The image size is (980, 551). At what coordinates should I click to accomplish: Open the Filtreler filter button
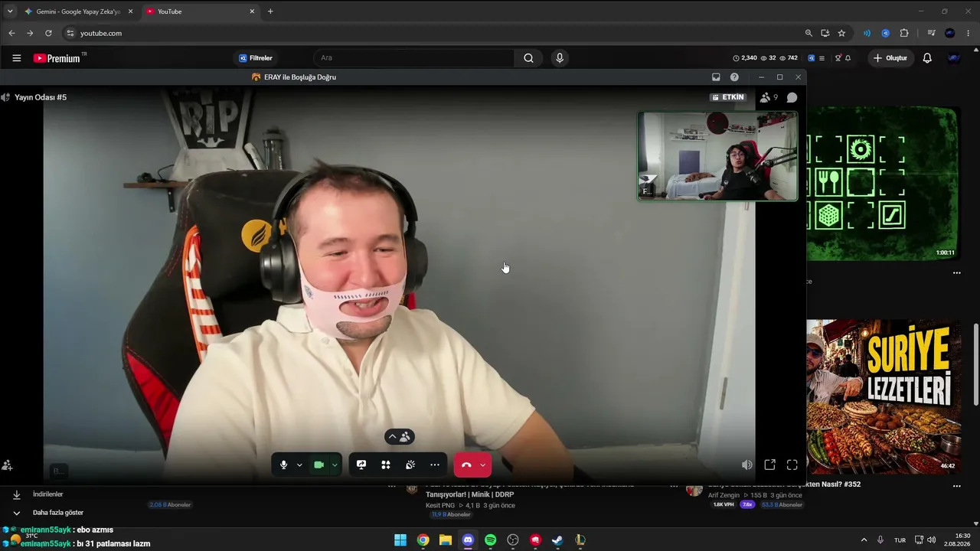point(256,58)
